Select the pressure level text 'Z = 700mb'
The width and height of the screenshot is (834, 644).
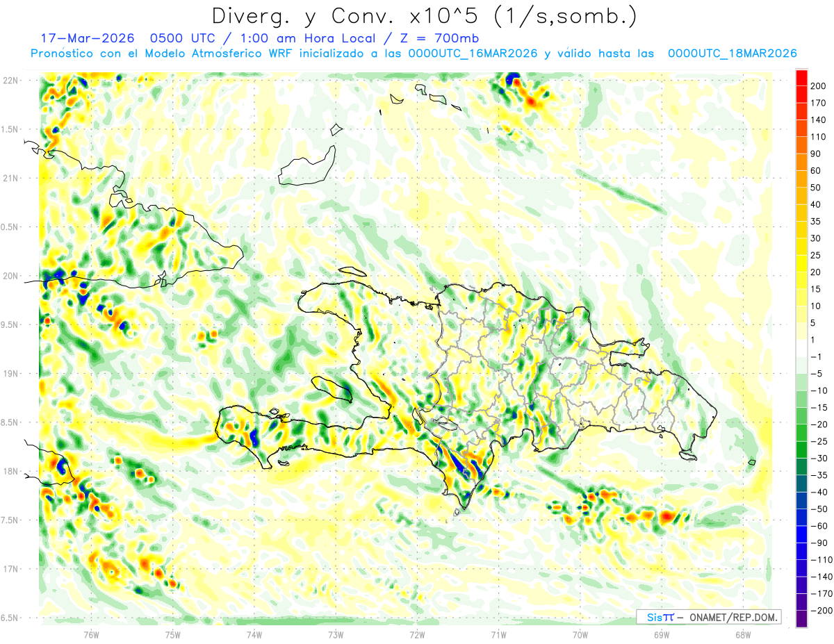pyautogui.click(x=439, y=38)
